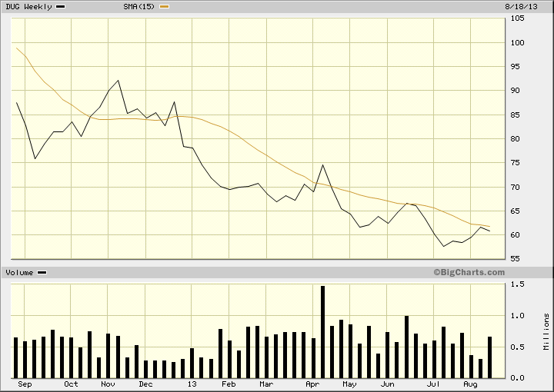This screenshot has height=392, width=554.
Task: Click the 'Jul' month label
Action: pos(433,384)
